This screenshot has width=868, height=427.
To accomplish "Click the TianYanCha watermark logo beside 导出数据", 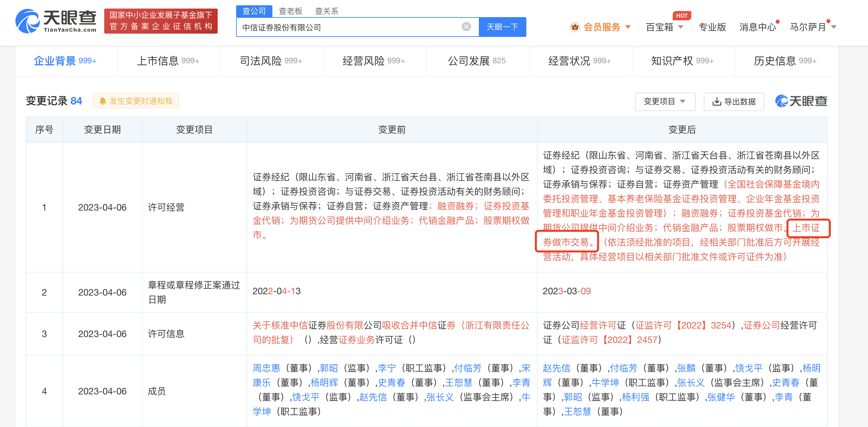I will [x=801, y=101].
